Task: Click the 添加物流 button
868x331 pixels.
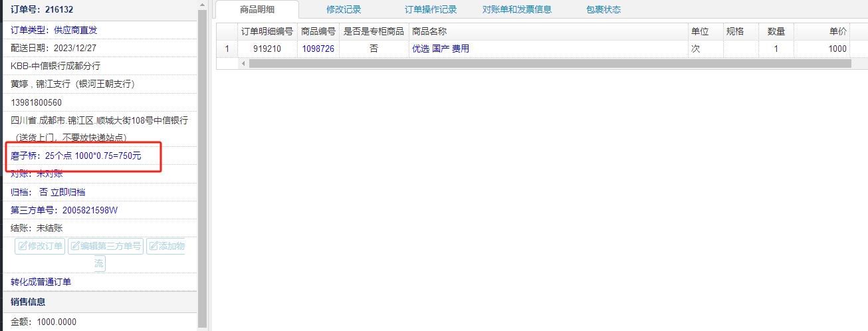Action: pos(165,246)
